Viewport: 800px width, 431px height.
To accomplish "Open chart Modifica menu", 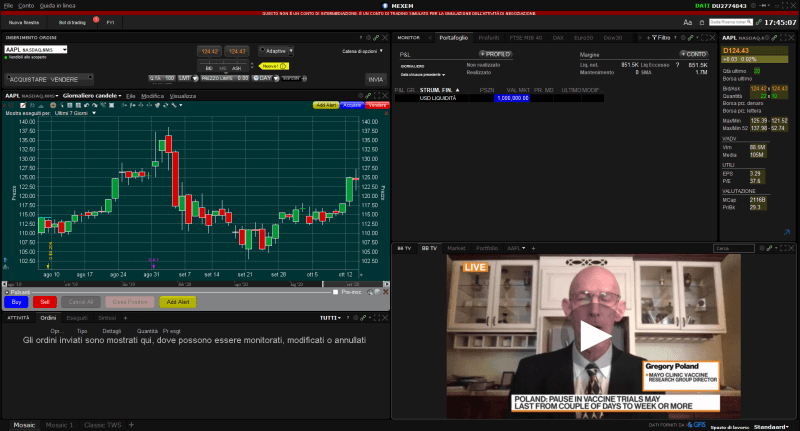I will (152, 96).
